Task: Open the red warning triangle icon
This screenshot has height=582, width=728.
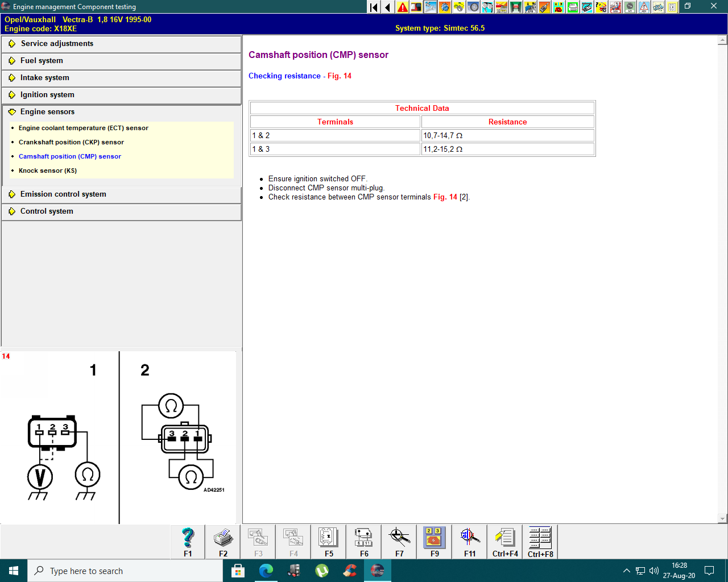Action: point(402,7)
